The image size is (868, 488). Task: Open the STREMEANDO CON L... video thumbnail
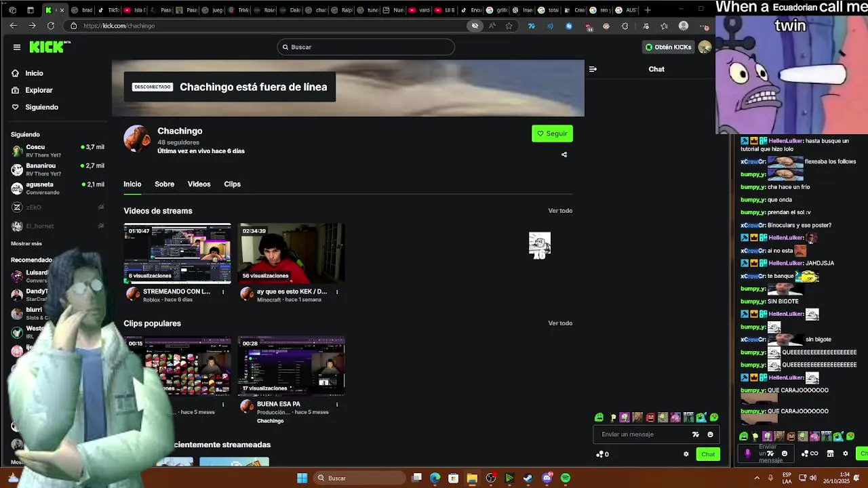[177, 253]
